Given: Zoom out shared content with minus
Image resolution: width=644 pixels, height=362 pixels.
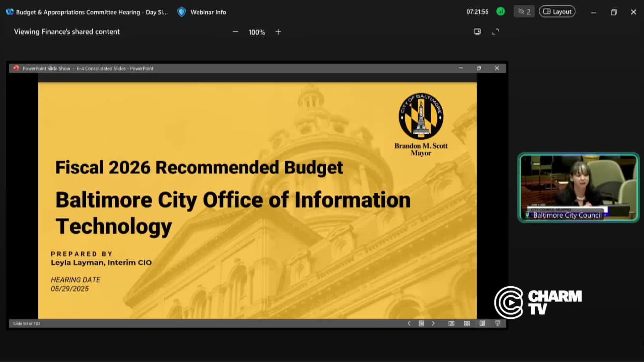Looking at the screenshot, I should 235,32.
